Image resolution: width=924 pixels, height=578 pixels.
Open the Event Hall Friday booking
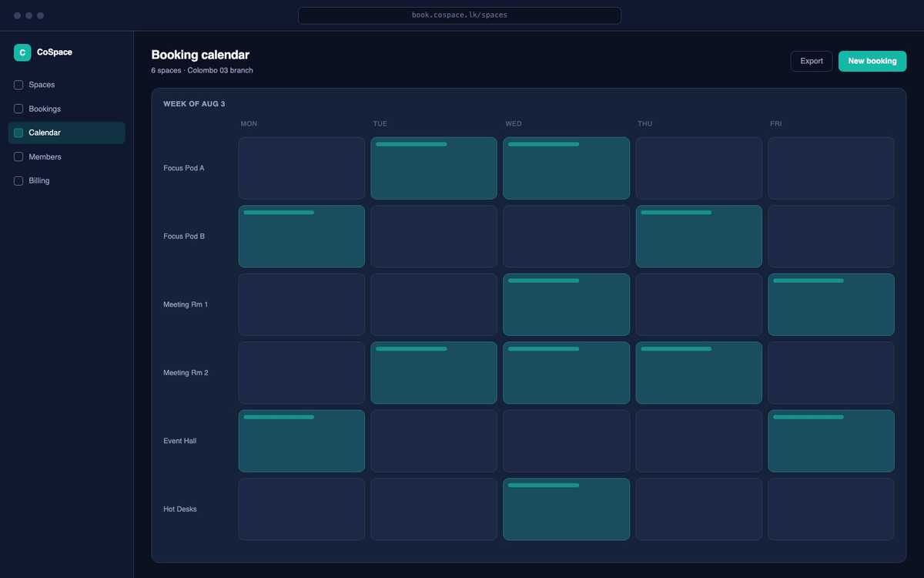point(832,441)
